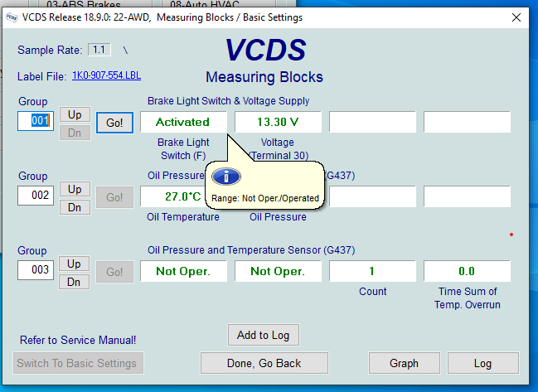Image resolution: width=538 pixels, height=392 pixels.
Task: Close the Measuring Blocks window
Action: 516,17
